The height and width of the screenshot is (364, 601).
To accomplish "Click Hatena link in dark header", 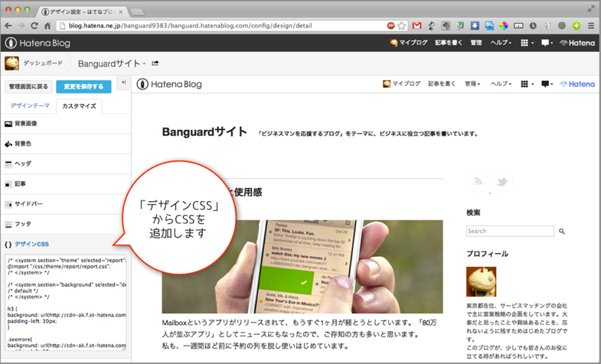I will [577, 43].
